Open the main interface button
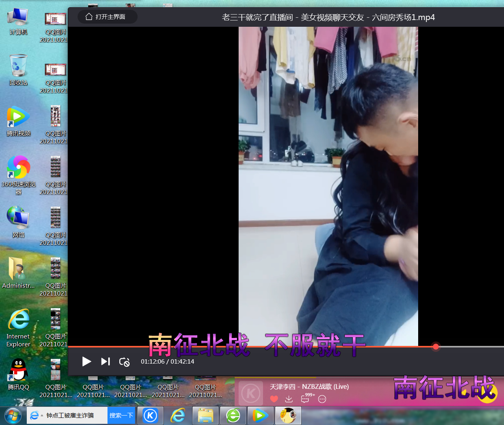The image size is (504, 425). point(107,17)
